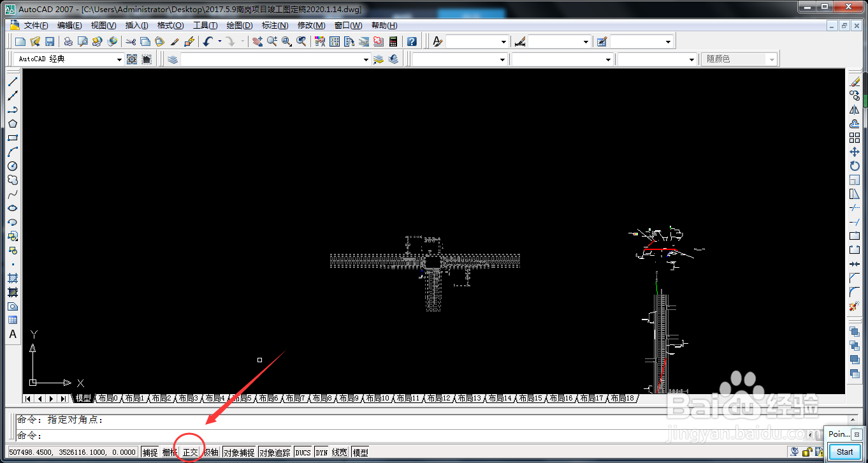Toggle DUCS dynamic UCS

point(303,452)
